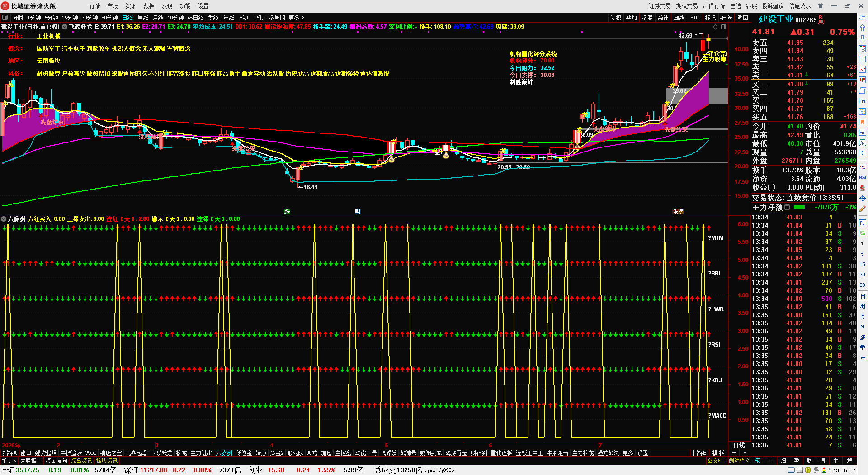
Task: Select the 周线 period tab
Action: tap(143, 18)
